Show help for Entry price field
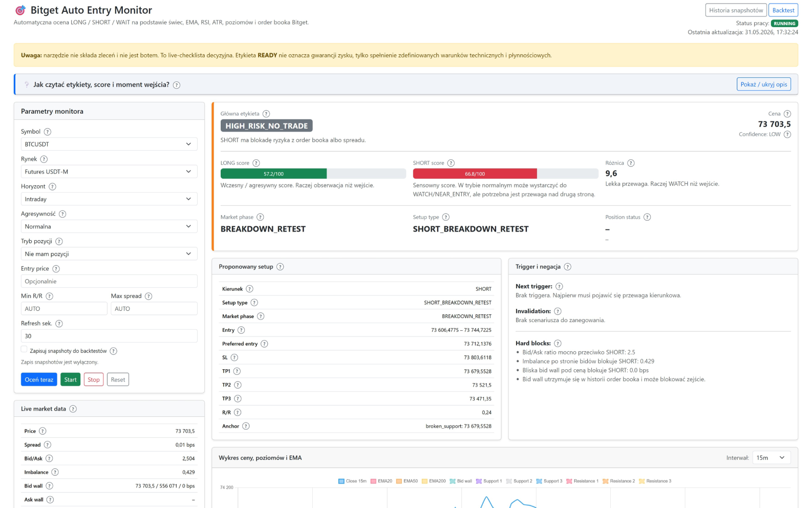Screen dimensions: 812x508 (56, 269)
